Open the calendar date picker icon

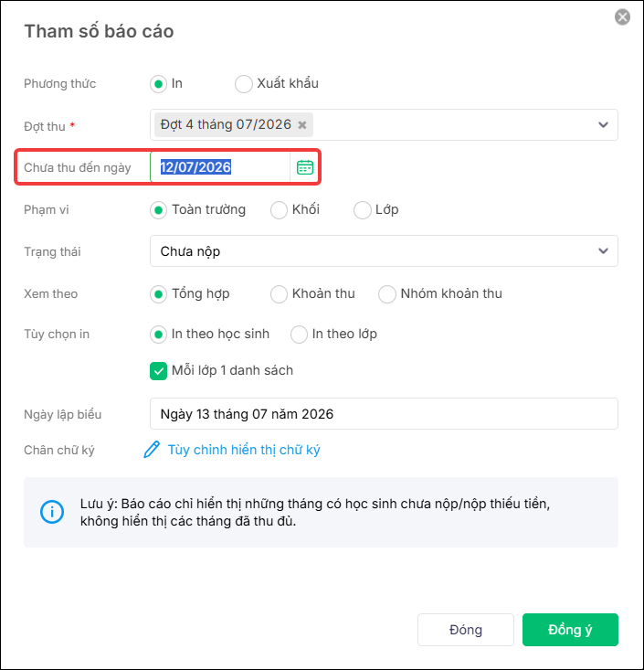(x=304, y=167)
